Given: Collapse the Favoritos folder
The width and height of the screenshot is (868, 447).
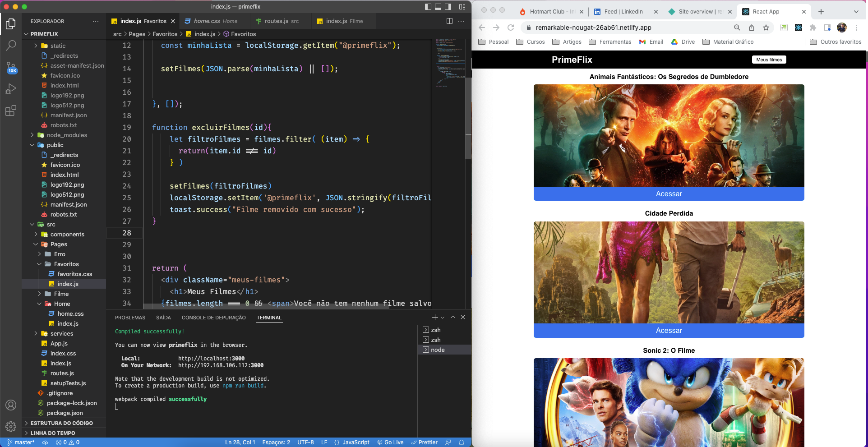Looking at the screenshot, I should point(64,264).
